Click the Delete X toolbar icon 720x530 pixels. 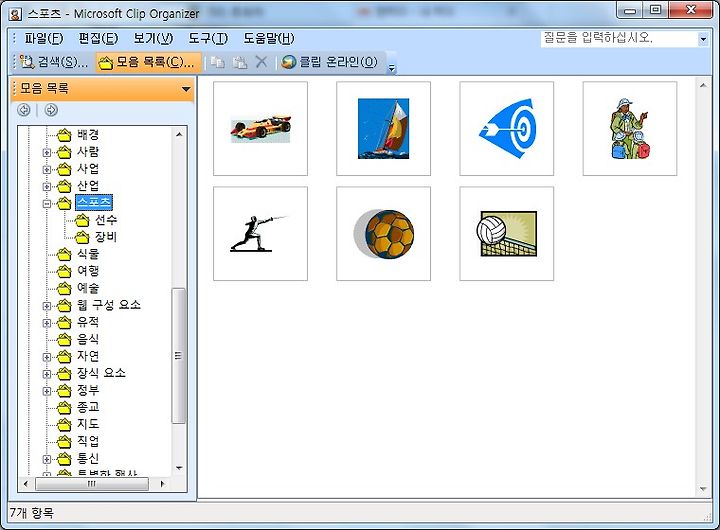pos(261,62)
